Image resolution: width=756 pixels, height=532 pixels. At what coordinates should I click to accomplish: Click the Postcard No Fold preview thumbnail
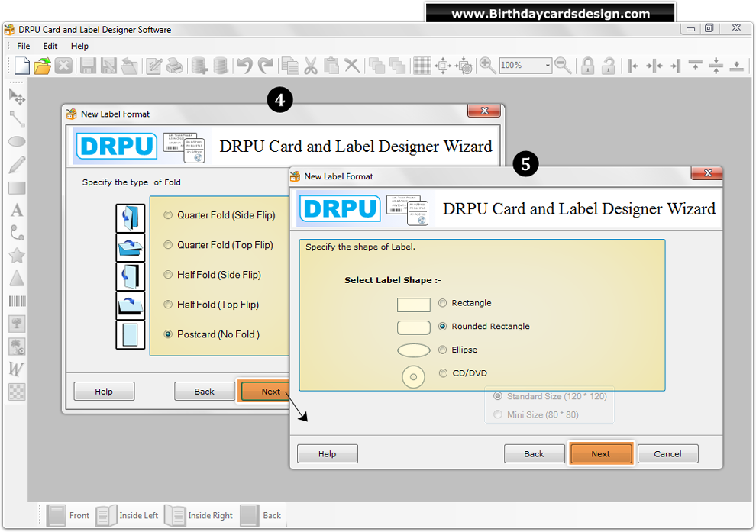[130, 334]
